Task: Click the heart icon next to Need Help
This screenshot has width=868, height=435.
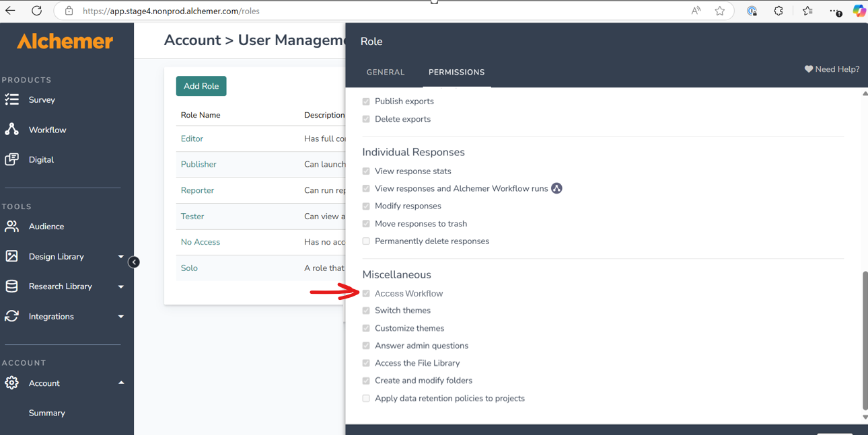Action: coord(809,69)
